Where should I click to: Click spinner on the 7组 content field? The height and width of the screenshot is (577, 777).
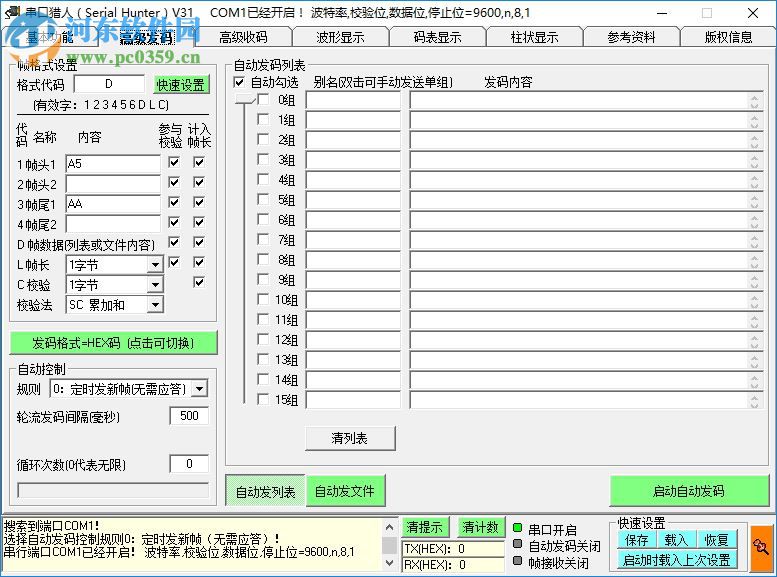coord(754,241)
